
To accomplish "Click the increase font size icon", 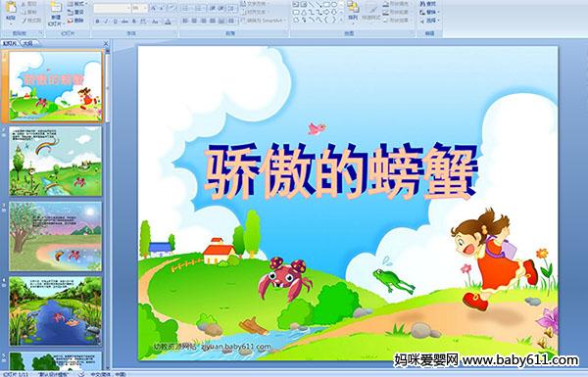I will [x=153, y=8].
